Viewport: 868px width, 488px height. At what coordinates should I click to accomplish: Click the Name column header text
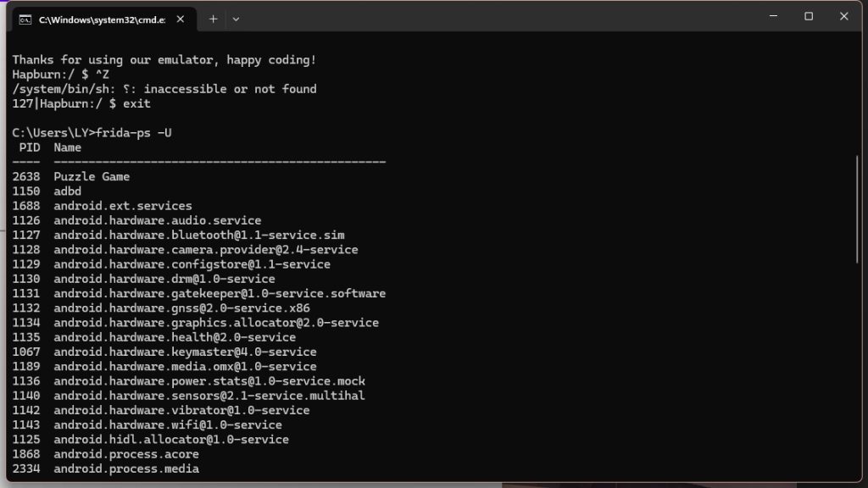pos(68,147)
